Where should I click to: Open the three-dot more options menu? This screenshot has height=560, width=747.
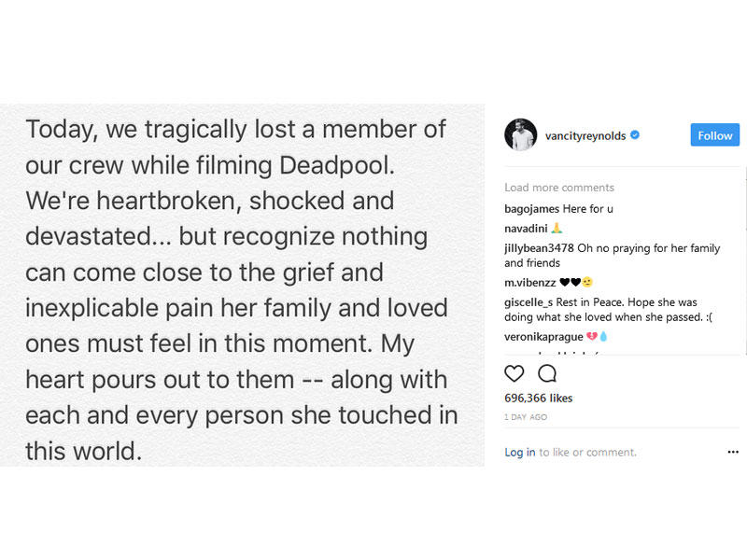tap(733, 452)
